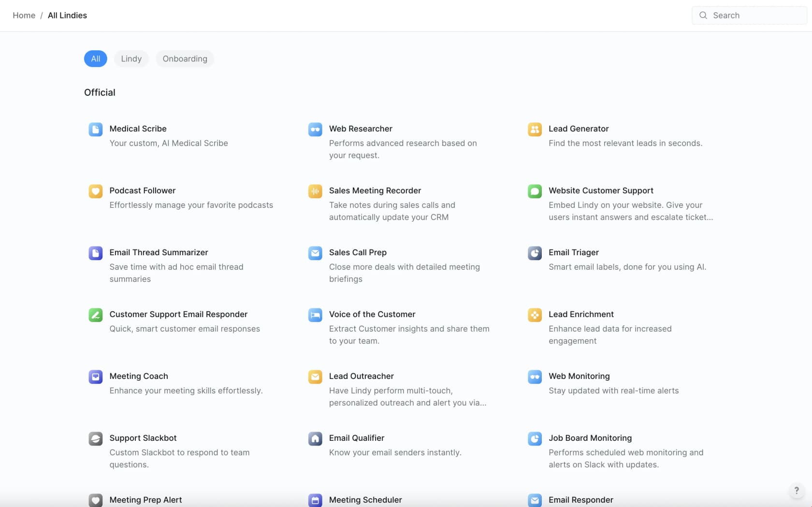Select the All filter tab
Screen dimensions: 812x507
pyautogui.click(x=96, y=58)
